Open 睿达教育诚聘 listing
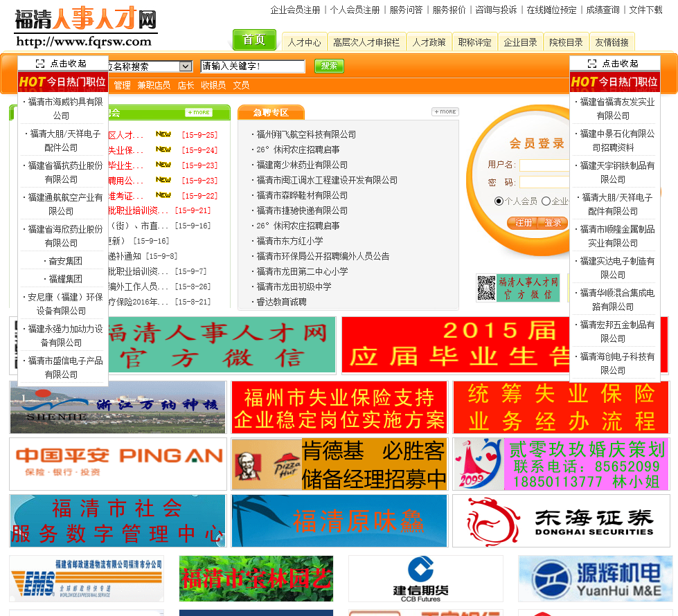 [281, 302]
